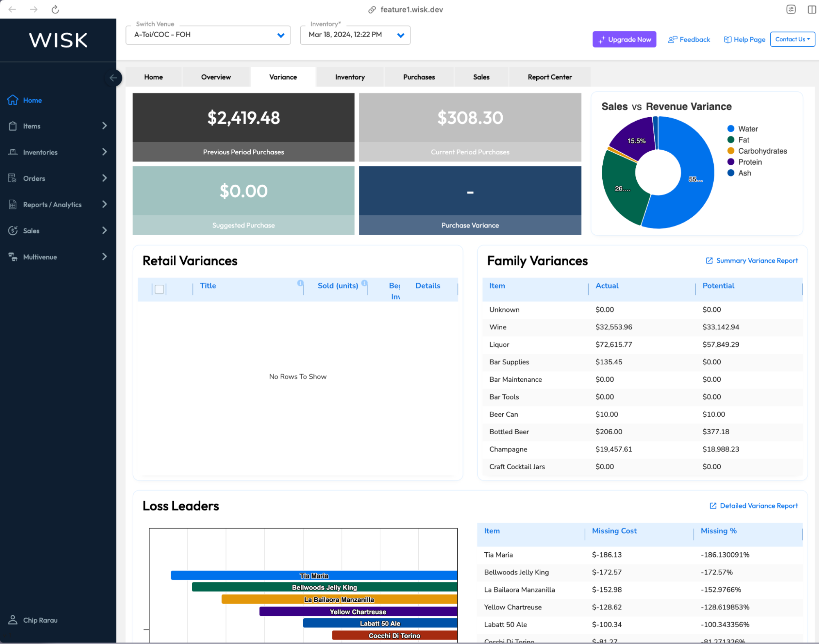Click the Feedback icon in the header
819x644 pixels.
point(672,39)
